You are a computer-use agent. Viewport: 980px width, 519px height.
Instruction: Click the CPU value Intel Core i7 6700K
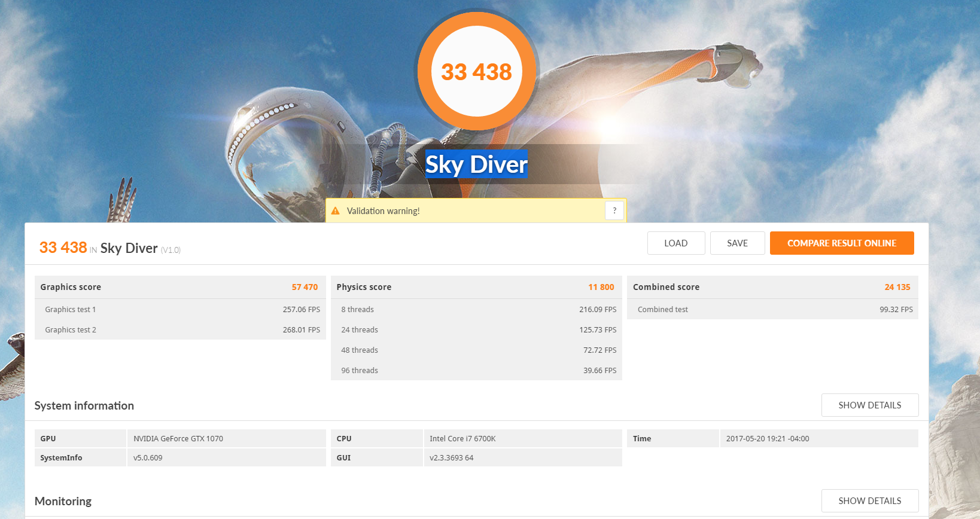point(462,439)
